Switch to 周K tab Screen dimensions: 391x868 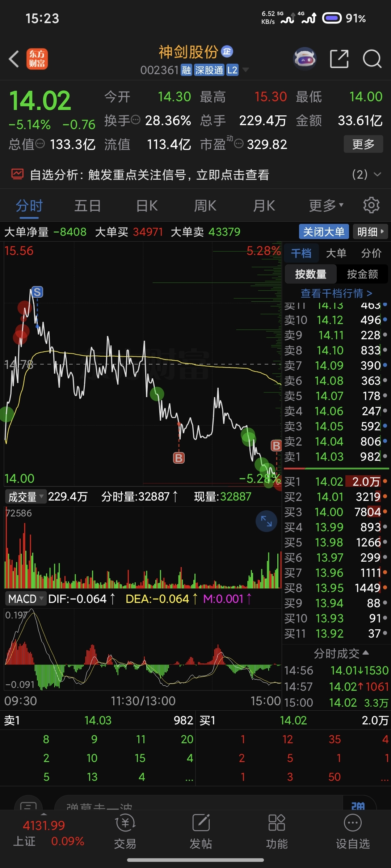(x=205, y=205)
